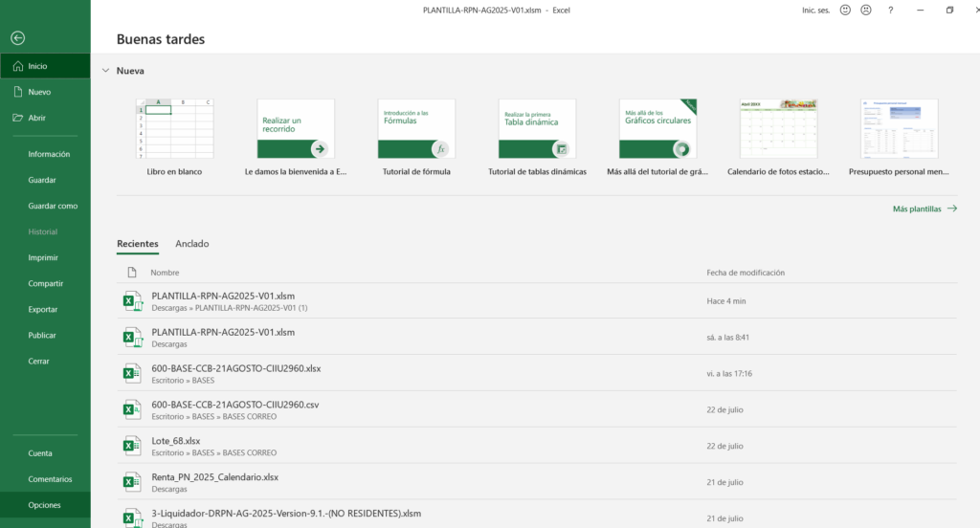The width and height of the screenshot is (980, 528).
Task: Switch to the Anclado tab
Action: [191, 244]
